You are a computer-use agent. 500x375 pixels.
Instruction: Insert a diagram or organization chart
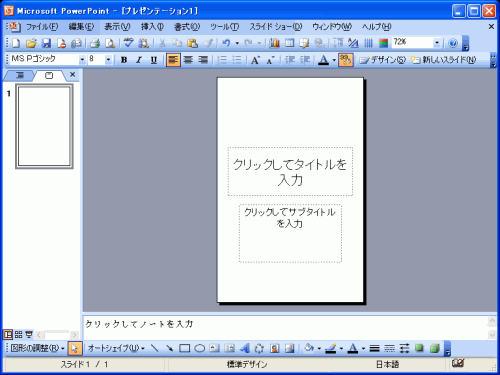(x=259, y=348)
